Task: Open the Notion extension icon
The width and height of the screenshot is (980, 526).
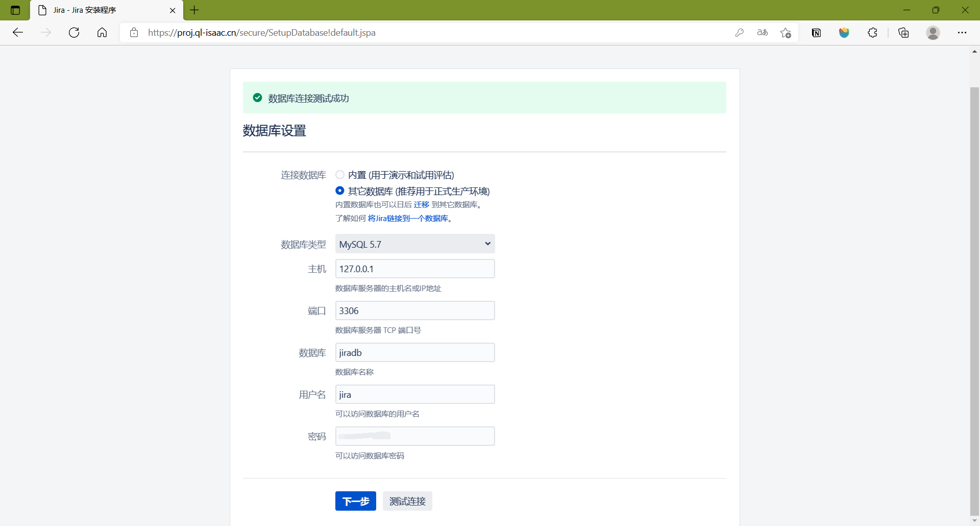Action: 816,33
